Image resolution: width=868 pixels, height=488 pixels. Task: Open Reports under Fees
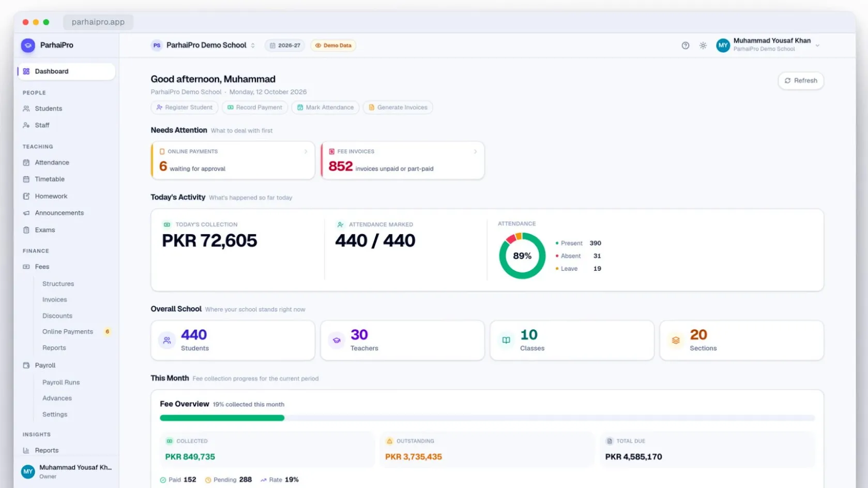tap(54, 348)
